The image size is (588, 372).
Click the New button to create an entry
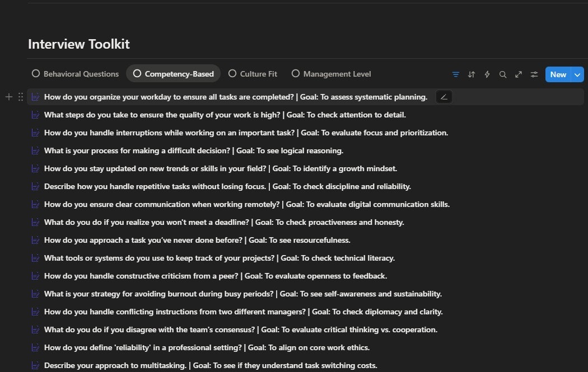[558, 74]
